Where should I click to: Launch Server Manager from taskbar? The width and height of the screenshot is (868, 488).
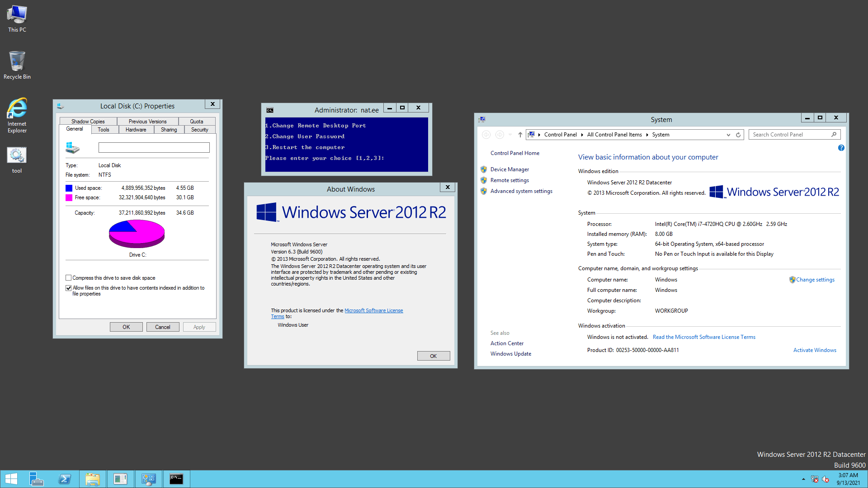(x=36, y=479)
